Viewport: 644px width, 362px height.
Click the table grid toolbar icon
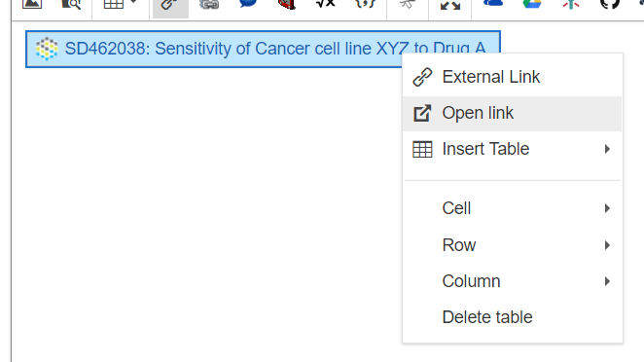114,4
